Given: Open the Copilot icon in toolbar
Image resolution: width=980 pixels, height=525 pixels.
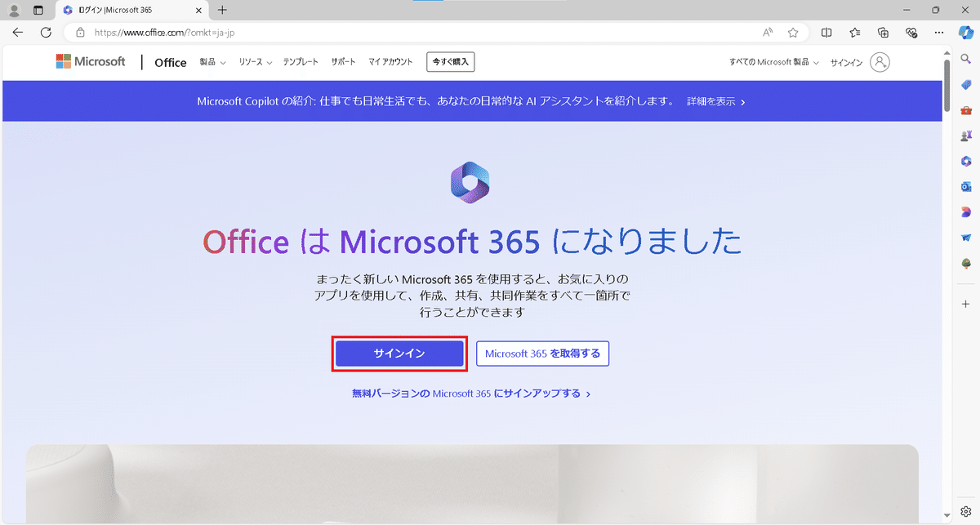Looking at the screenshot, I should (965, 33).
